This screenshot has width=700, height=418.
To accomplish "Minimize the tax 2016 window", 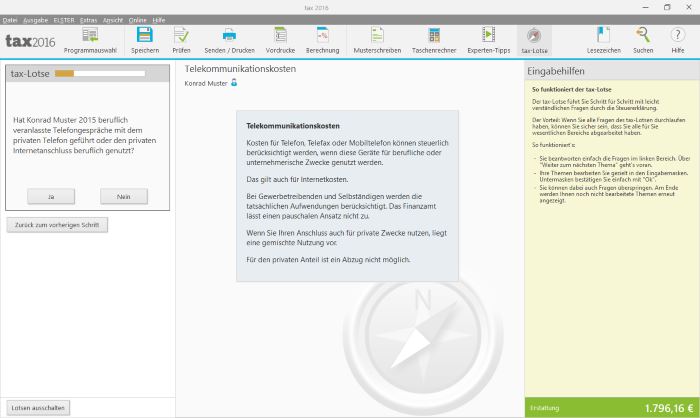I will click(646, 7).
